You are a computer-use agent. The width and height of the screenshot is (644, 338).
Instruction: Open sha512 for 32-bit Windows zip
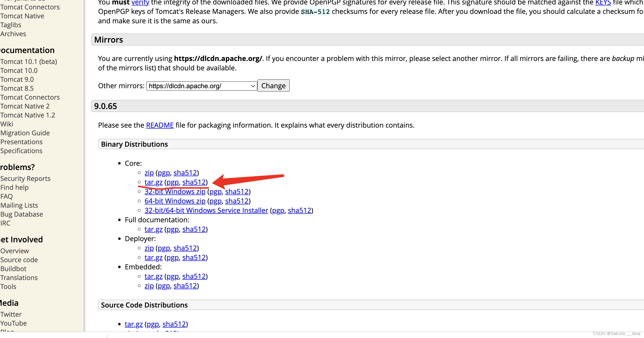237,192
